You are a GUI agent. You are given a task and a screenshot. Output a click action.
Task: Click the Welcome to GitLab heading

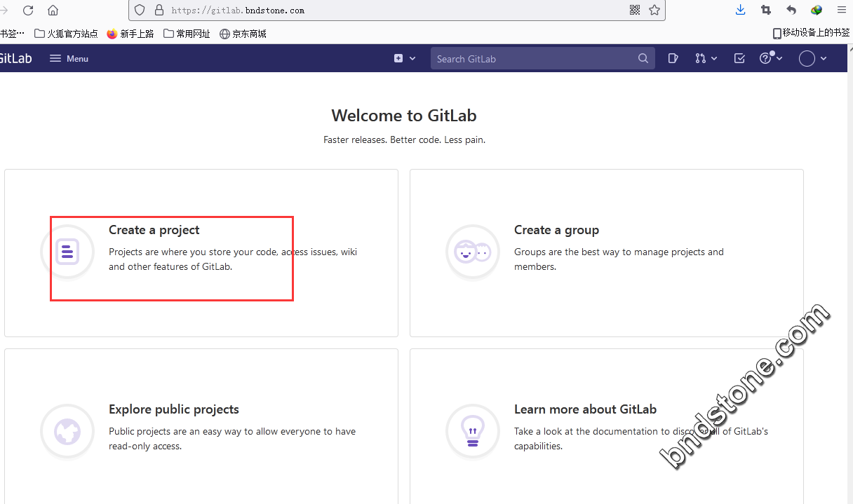[x=404, y=116]
